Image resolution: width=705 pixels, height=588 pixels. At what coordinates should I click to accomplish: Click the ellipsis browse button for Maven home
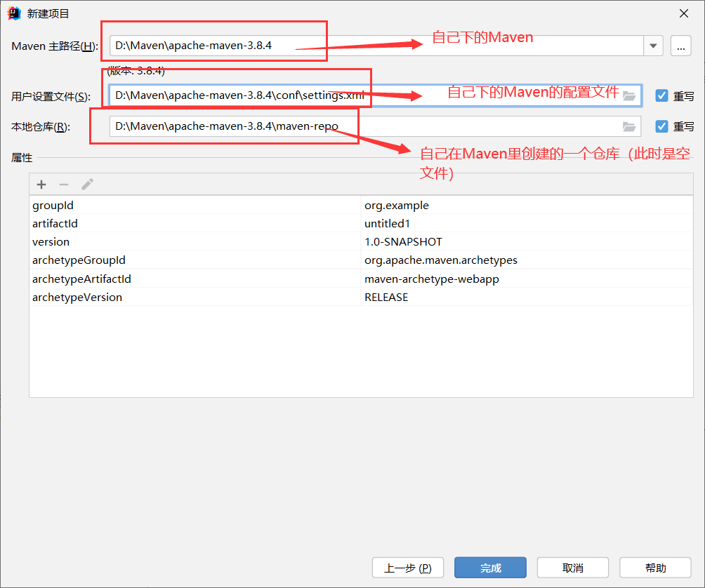(680, 46)
